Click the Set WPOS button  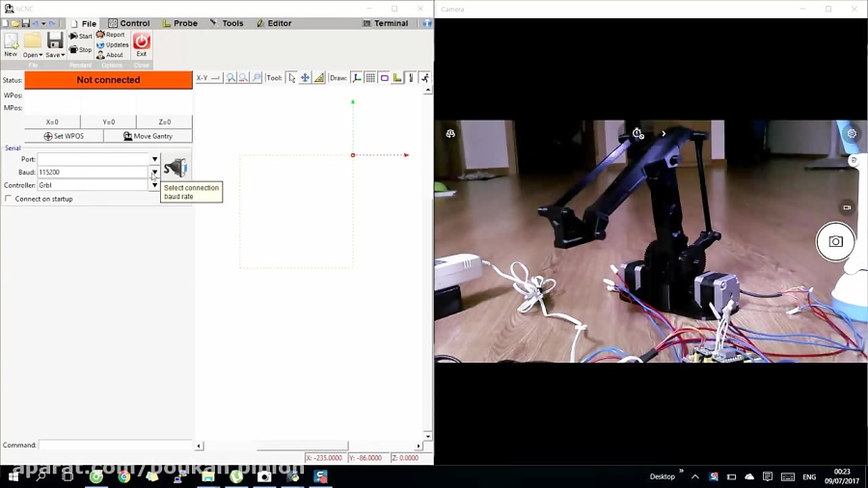[64, 136]
